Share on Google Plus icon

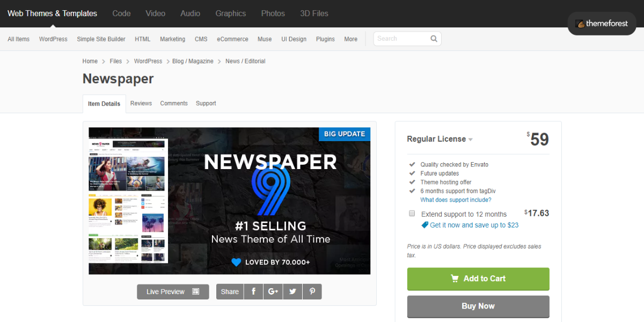273,291
